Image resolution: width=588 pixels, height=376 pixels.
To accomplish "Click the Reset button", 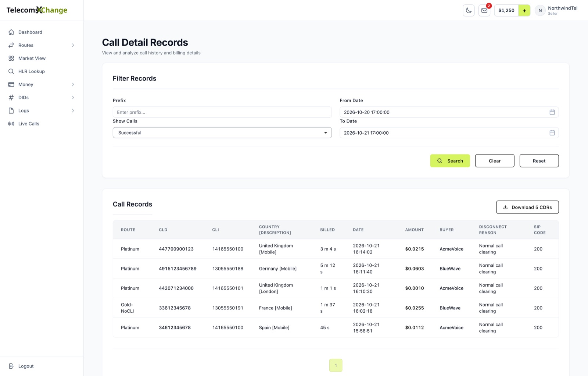I will point(539,161).
